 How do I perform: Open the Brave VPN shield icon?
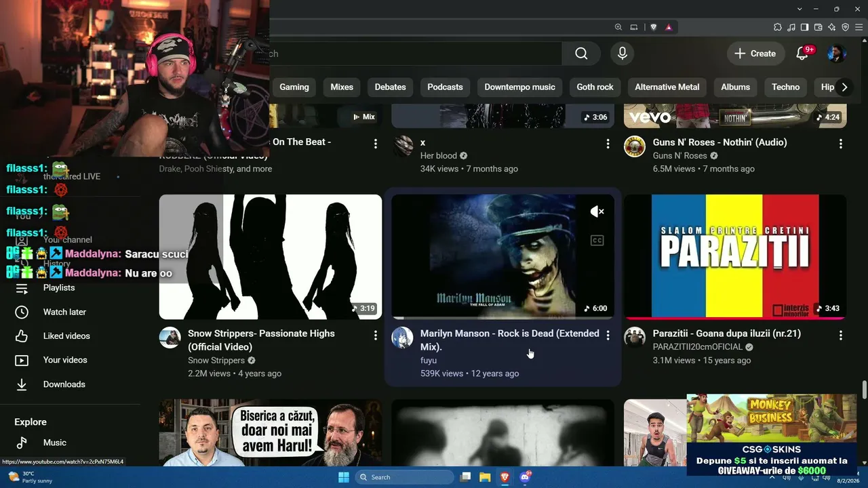846,27
